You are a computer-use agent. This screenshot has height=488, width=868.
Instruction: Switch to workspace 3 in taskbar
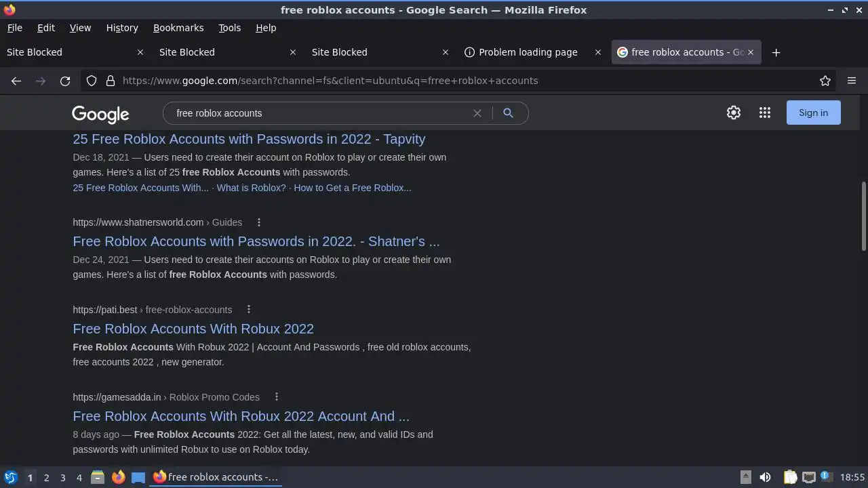[x=62, y=477]
